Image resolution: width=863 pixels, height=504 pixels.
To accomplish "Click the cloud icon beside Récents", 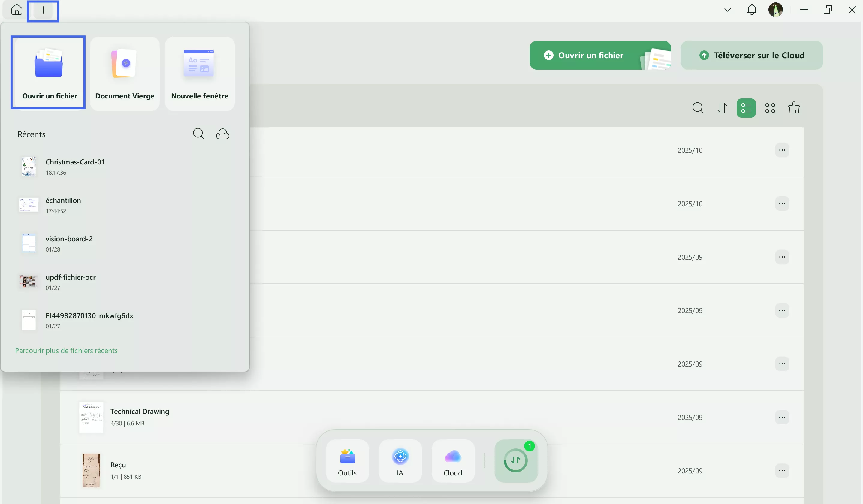I will point(223,134).
